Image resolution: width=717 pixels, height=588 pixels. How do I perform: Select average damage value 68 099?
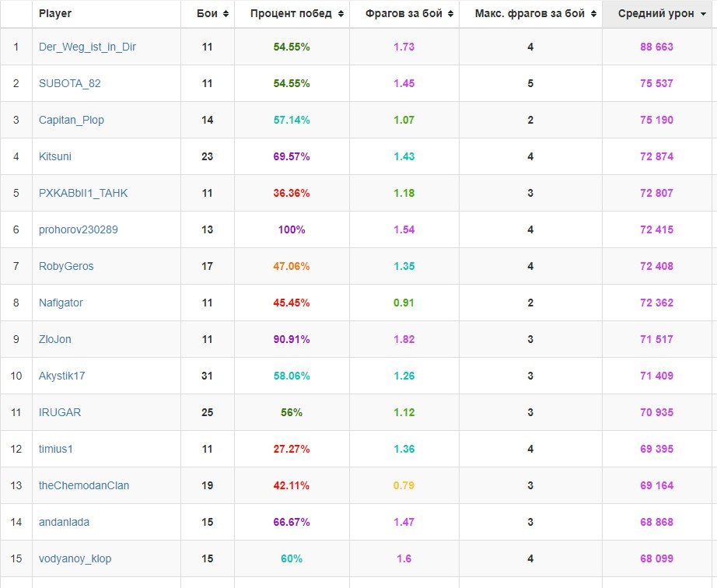pyautogui.click(x=656, y=559)
